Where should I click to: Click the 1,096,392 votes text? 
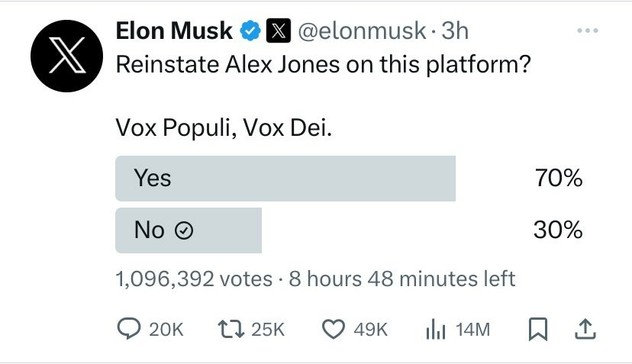(194, 279)
